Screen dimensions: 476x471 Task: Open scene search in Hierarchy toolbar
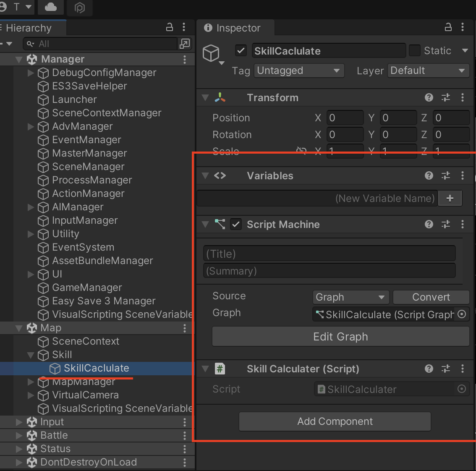[x=185, y=44]
